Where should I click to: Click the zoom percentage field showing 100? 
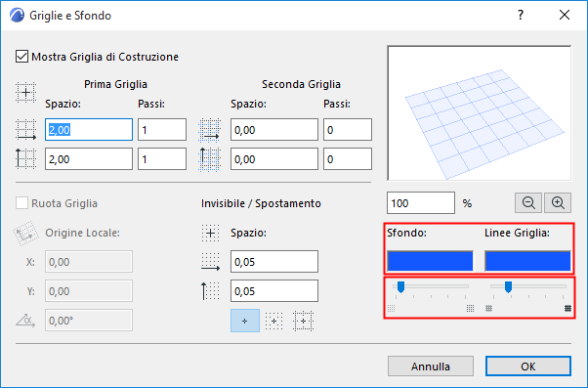click(x=421, y=203)
